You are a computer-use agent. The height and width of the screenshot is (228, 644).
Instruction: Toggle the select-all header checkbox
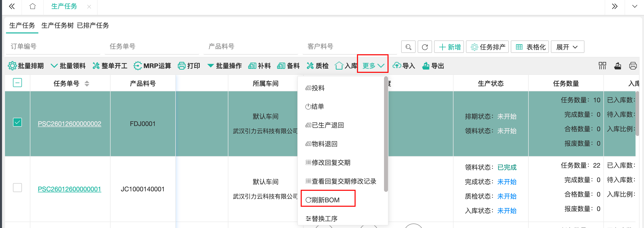point(17,83)
